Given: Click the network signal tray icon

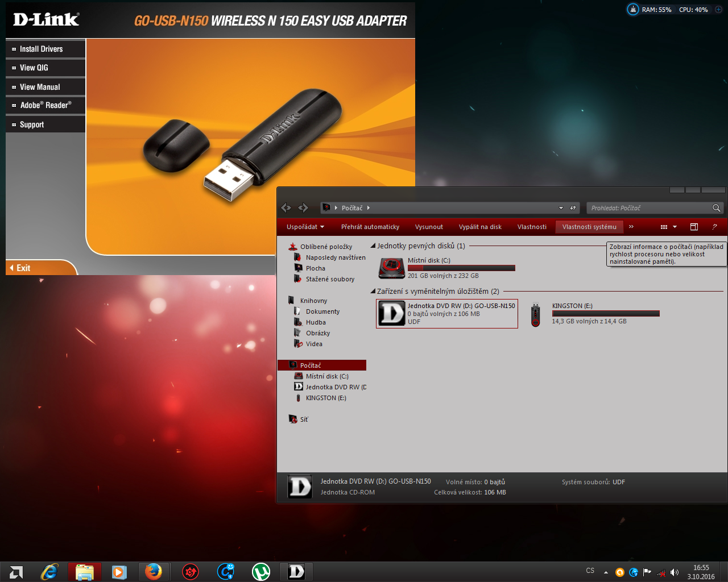Looking at the screenshot, I should [661, 572].
